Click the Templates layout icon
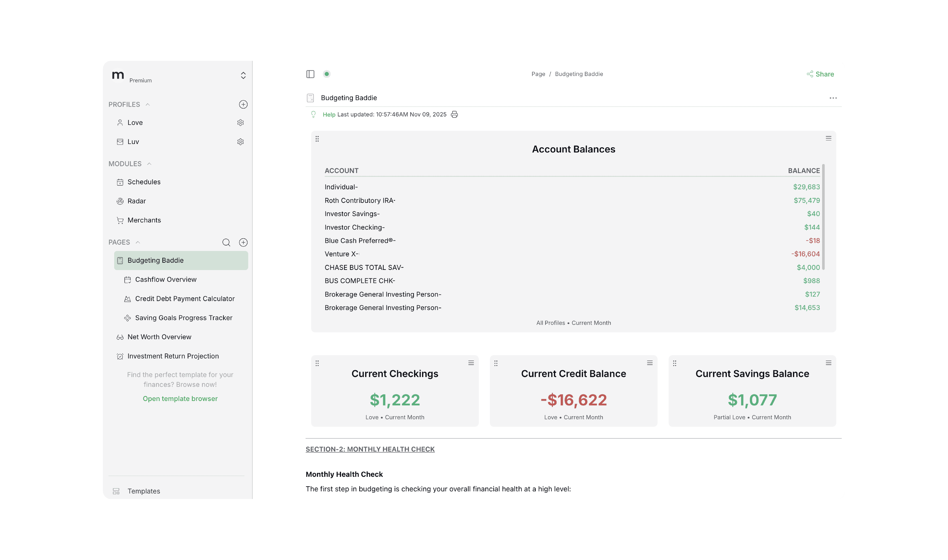The width and height of the screenshot is (948, 560). (116, 491)
